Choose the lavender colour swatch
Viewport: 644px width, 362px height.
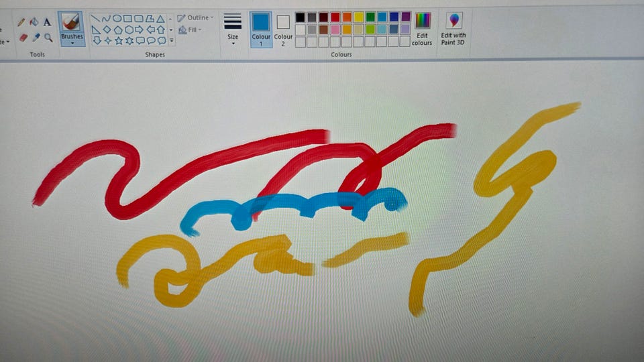pyautogui.click(x=405, y=29)
